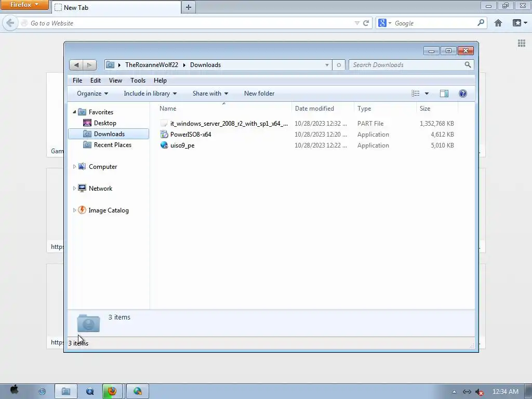Click the taskbar clock showing 12:34 AM

click(505, 392)
